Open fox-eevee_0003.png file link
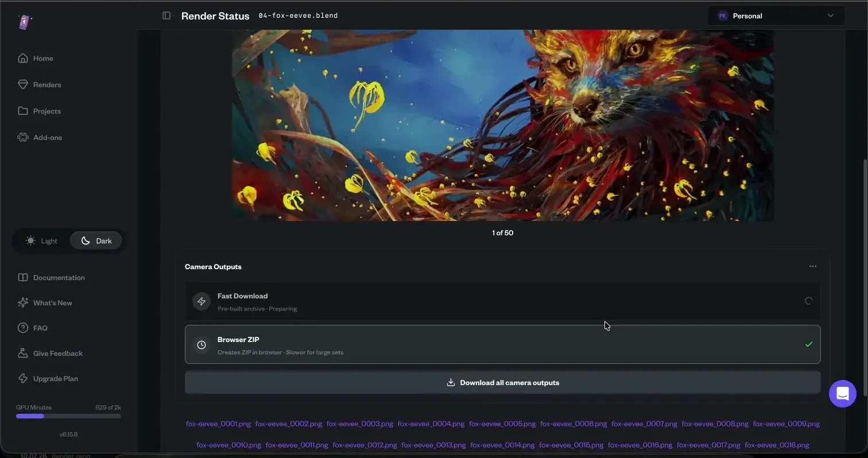The height and width of the screenshot is (458, 868). [x=360, y=424]
